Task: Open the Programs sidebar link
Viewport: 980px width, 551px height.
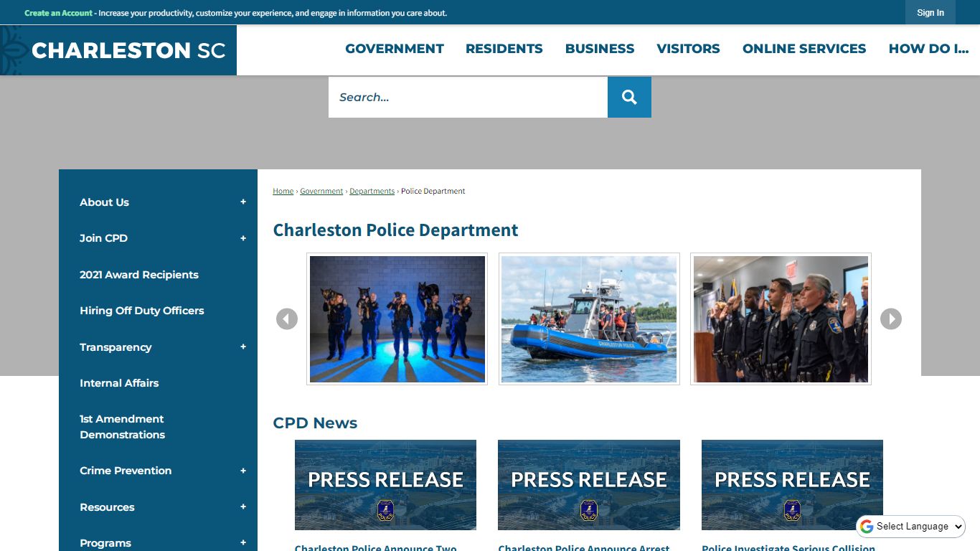Action: click(105, 543)
